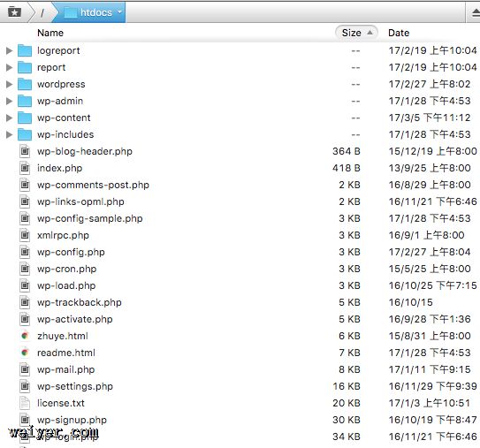
Task: Expand the wp-content folder triangle
Action: [9, 118]
